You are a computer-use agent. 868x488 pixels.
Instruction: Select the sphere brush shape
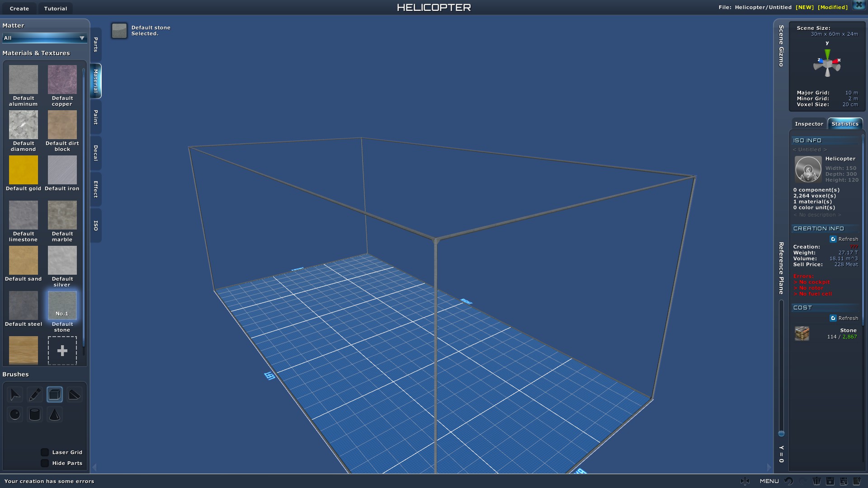coord(15,414)
